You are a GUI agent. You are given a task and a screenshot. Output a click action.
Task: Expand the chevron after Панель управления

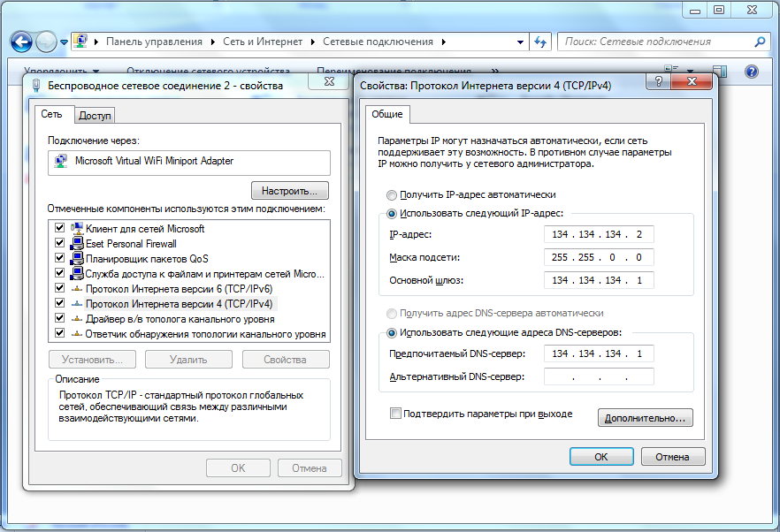(x=96, y=42)
